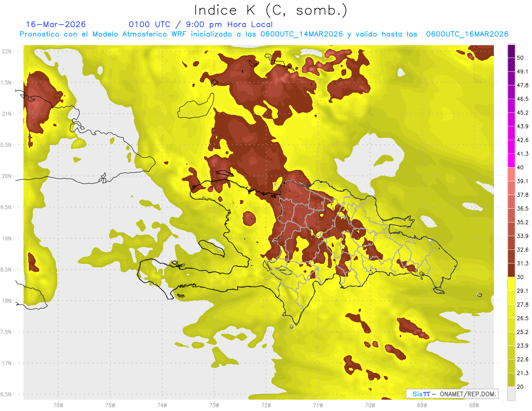The height and width of the screenshot is (411, 532).
Task: Pick the salmon swatch between 39.1 and 40
Action: [511, 174]
